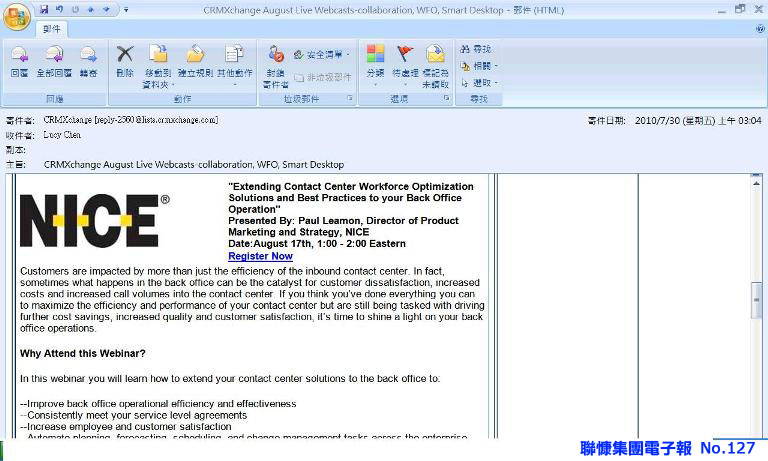Open 移動到資料夾 move to folder
The image size is (768, 461).
158,67
